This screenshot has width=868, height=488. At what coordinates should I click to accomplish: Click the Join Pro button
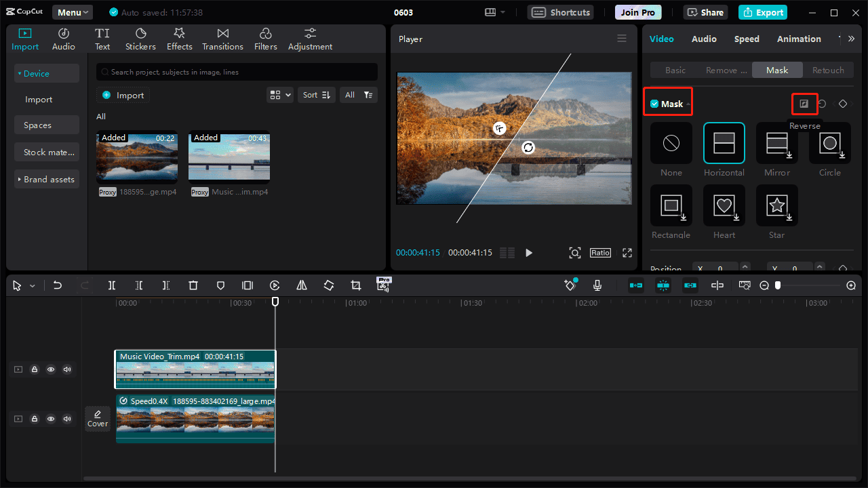pos(638,12)
